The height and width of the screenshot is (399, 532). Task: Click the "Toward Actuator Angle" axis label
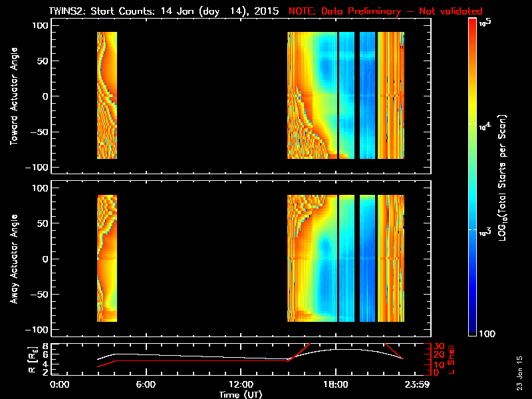pyautogui.click(x=14, y=96)
